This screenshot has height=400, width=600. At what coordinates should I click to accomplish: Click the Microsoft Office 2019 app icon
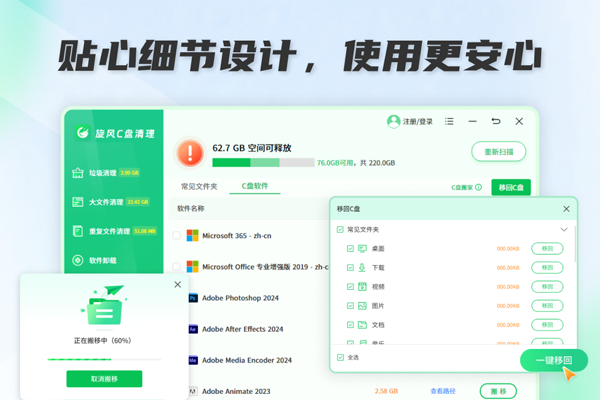pos(192,266)
